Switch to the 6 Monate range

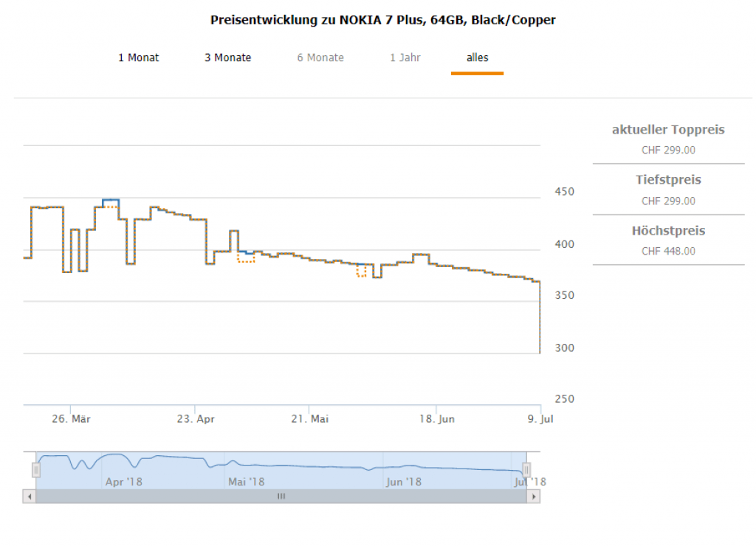(320, 58)
